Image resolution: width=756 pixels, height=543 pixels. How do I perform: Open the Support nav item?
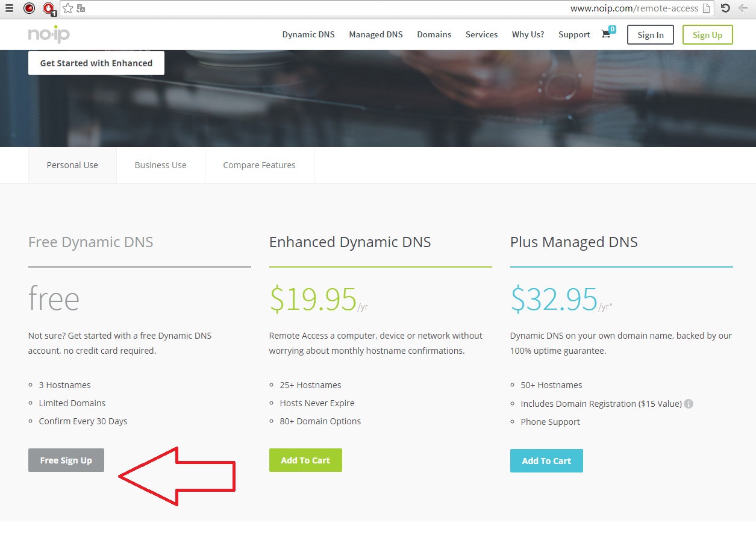574,34
